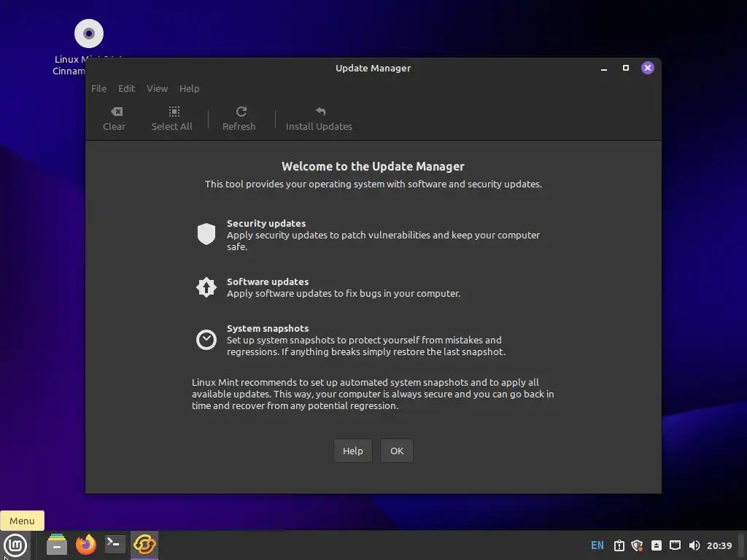Launch Firefox from the panel
The width and height of the screenshot is (747, 560).
point(86,545)
